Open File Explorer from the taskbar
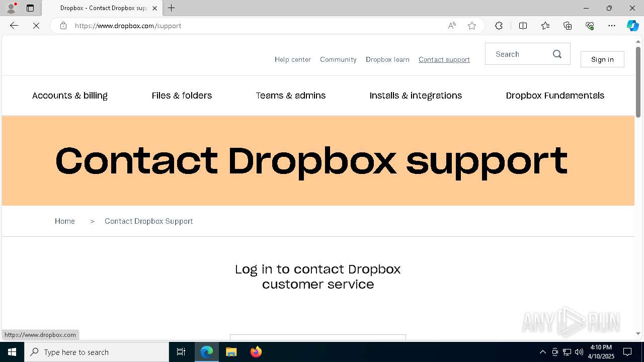Image resolution: width=644 pixels, height=362 pixels. coord(231,352)
